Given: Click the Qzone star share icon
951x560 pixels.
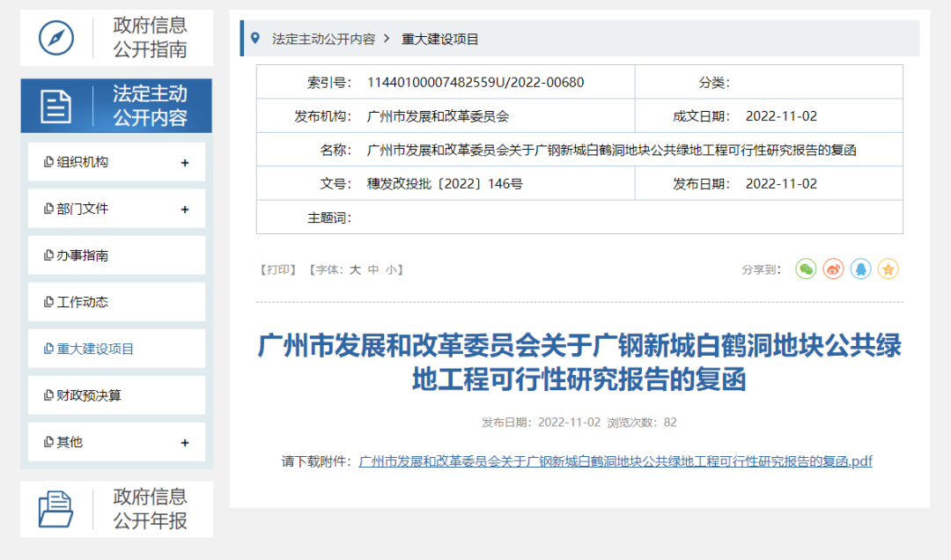Looking at the screenshot, I should point(888,269).
